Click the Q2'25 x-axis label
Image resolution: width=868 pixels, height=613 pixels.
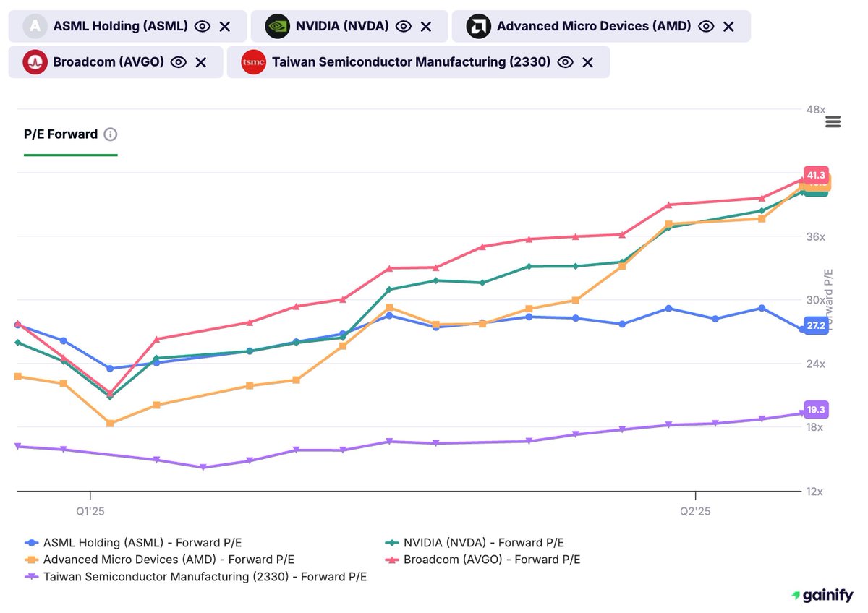[x=695, y=512]
